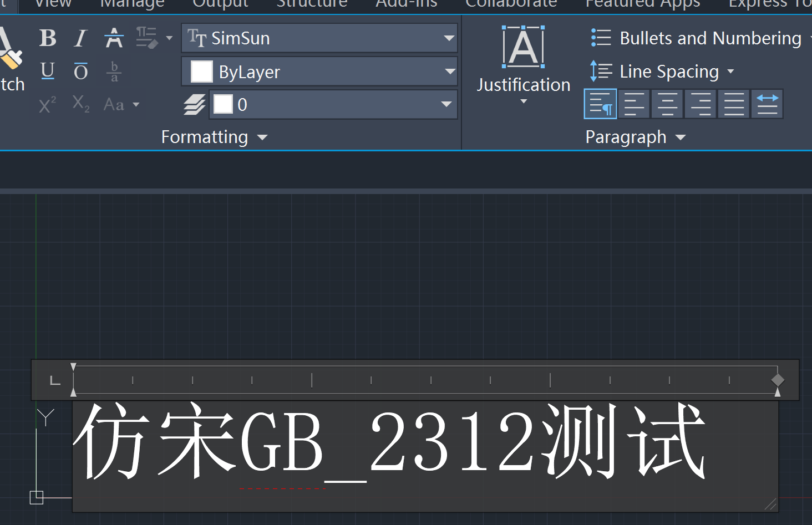Click the ByLayer text color swatch
812x525 pixels.
[201, 72]
